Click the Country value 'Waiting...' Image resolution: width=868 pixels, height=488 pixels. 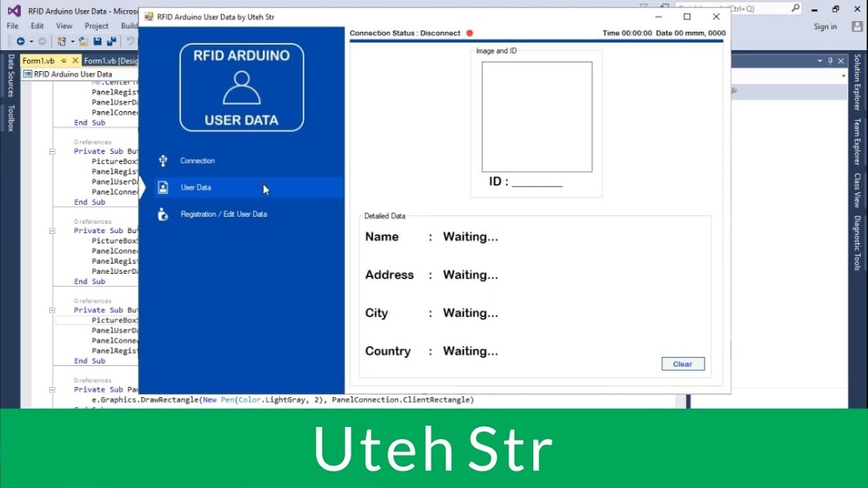[471, 351]
